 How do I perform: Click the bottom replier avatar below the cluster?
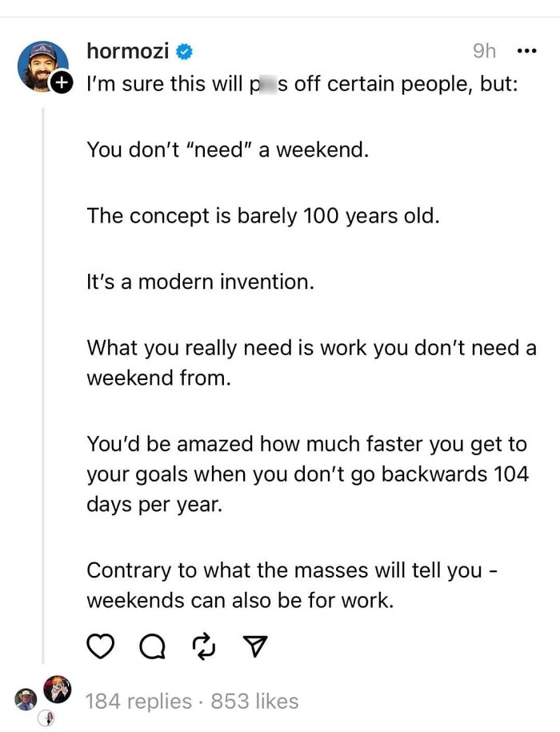46,717
